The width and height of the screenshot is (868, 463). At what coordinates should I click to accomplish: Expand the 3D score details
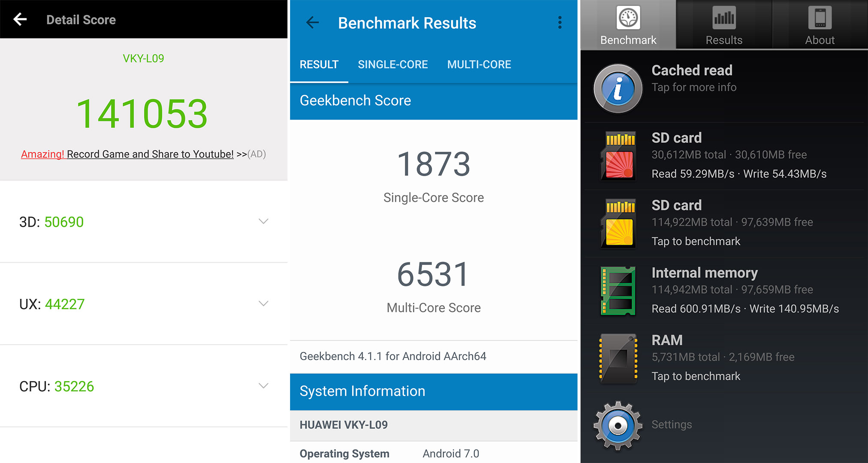(263, 221)
